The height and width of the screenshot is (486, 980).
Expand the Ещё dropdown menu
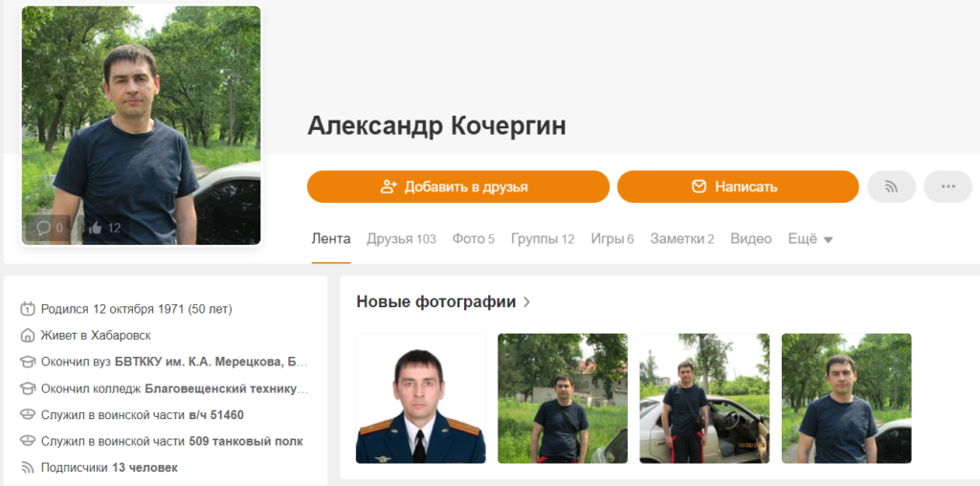[x=810, y=239]
